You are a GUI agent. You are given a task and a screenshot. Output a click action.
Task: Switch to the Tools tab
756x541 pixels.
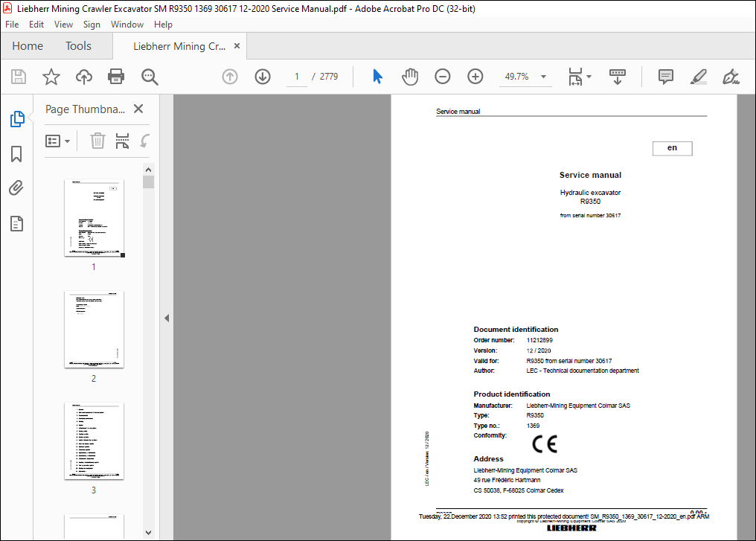pyautogui.click(x=78, y=46)
